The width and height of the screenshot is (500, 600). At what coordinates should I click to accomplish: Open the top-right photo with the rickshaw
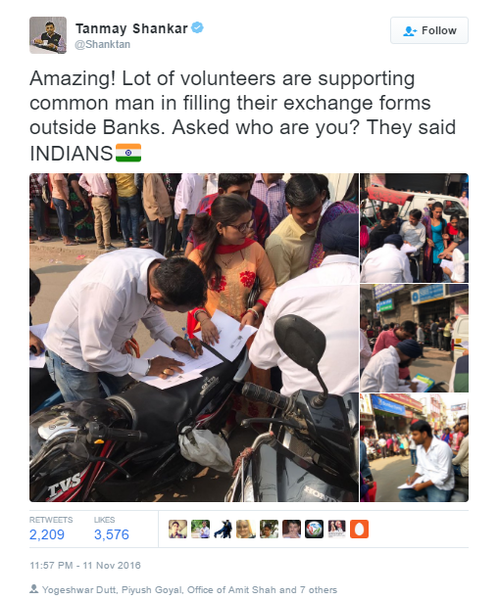click(x=414, y=228)
